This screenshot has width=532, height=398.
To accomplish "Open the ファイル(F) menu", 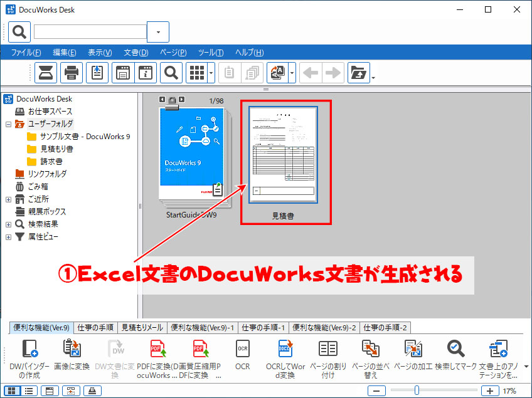I will pyautogui.click(x=26, y=53).
